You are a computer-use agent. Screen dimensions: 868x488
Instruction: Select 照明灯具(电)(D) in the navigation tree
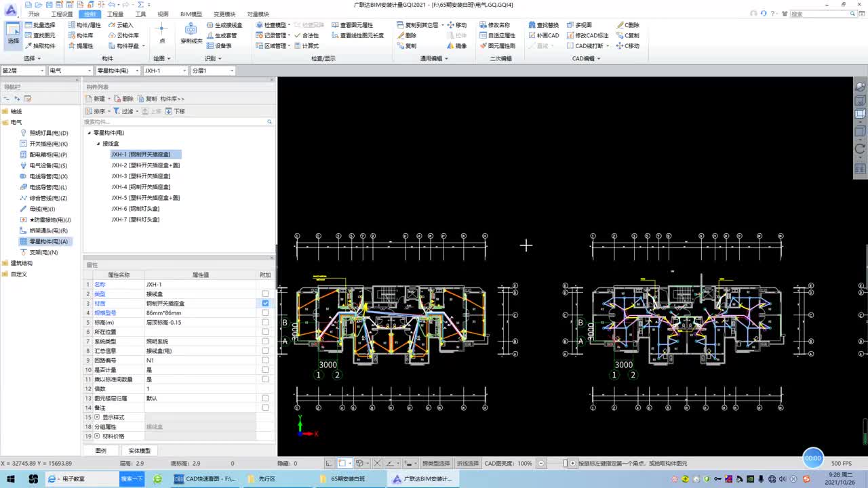tap(48, 133)
